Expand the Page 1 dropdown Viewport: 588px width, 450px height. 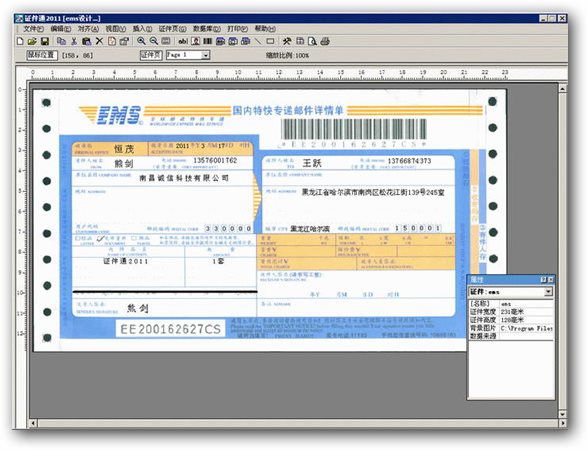coord(206,56)
